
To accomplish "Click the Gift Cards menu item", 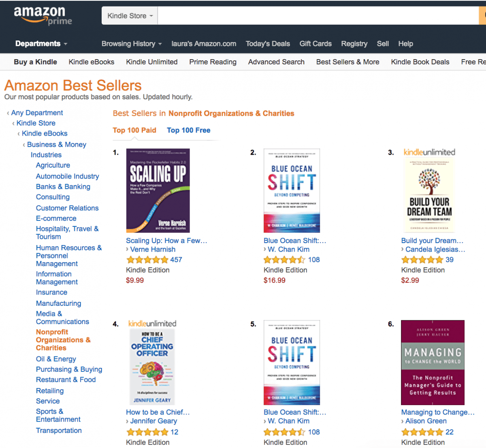I will tap(315, 43).
